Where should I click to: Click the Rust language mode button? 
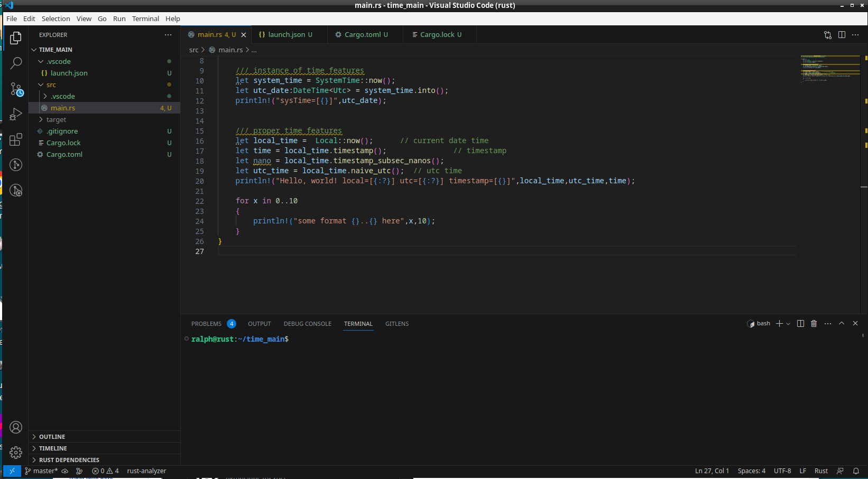pyautogui.click(x=821, y=471)
